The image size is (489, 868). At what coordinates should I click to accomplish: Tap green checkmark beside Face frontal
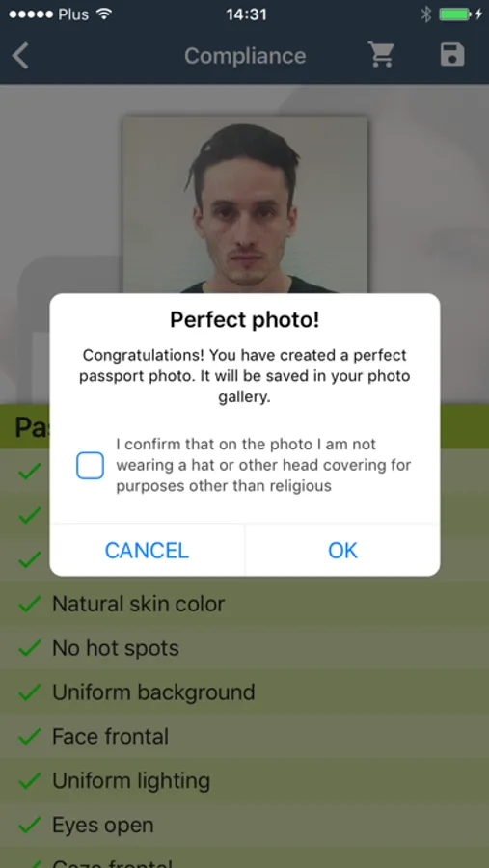29,737
